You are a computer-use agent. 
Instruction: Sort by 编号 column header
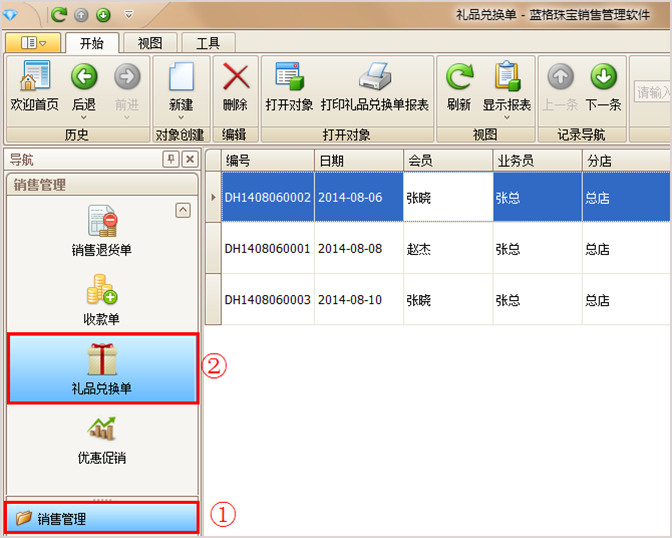[268, 161]
